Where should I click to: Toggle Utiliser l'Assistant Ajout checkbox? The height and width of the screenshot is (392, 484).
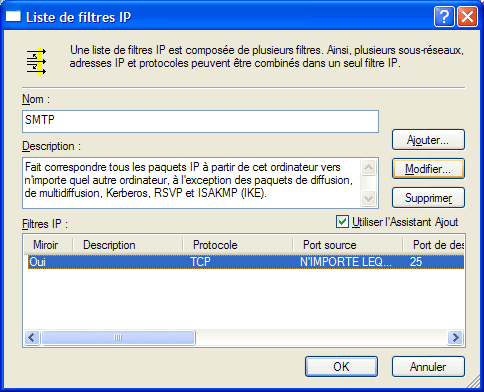click(342, 222)
